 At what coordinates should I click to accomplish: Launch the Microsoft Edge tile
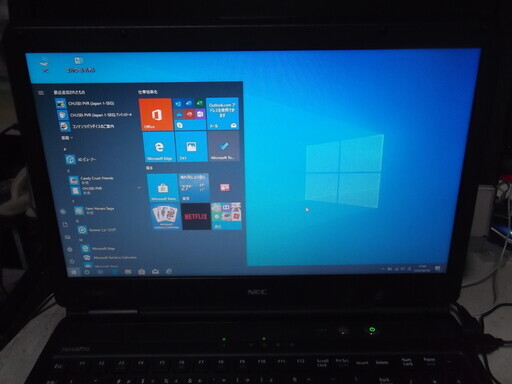click(x=159, y=147)
